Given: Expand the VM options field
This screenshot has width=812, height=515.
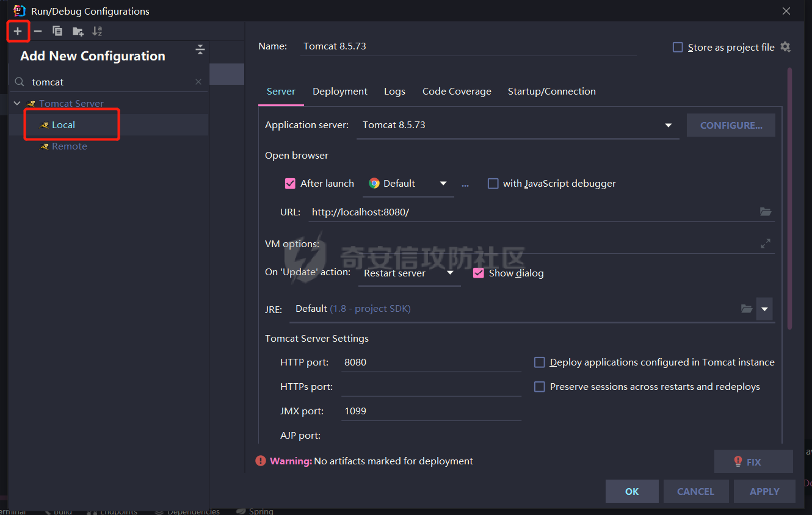Looking at the screenshot, I should click(766, 243).
